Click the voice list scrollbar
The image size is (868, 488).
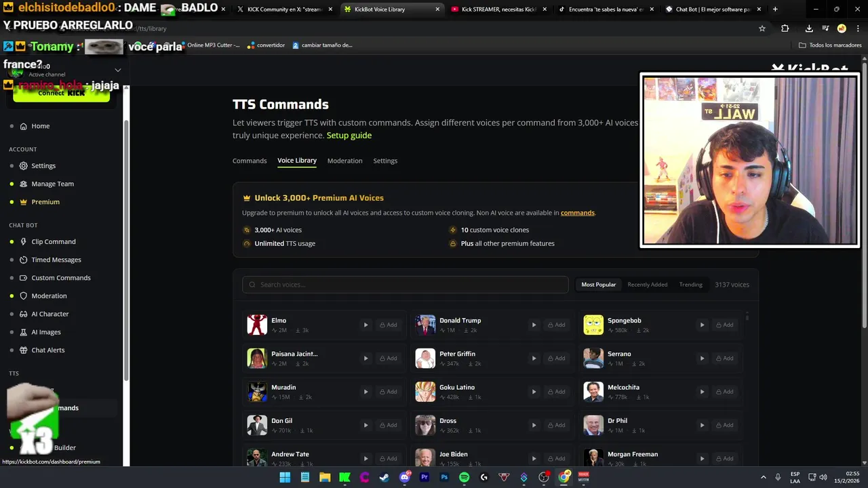tap(747, 317)
